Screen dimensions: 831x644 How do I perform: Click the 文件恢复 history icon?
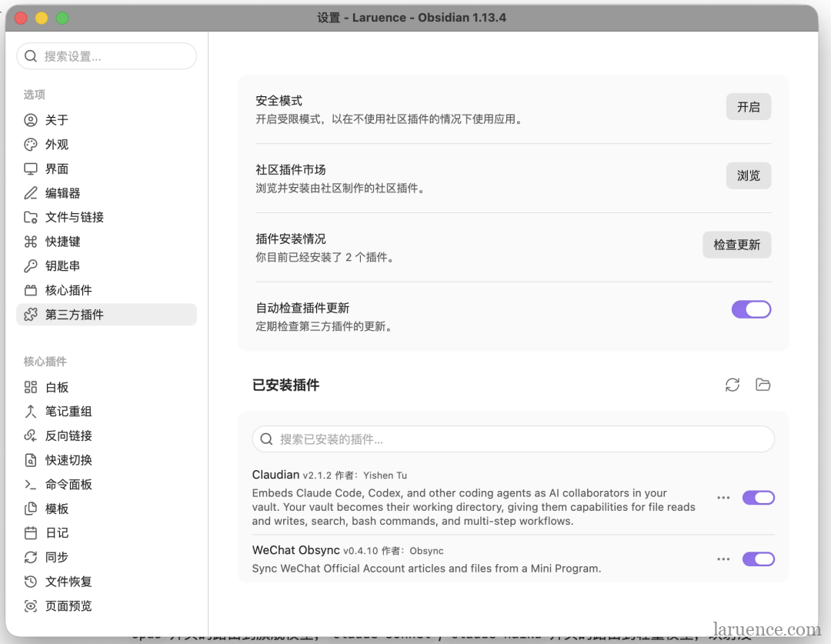coord(31,582)
